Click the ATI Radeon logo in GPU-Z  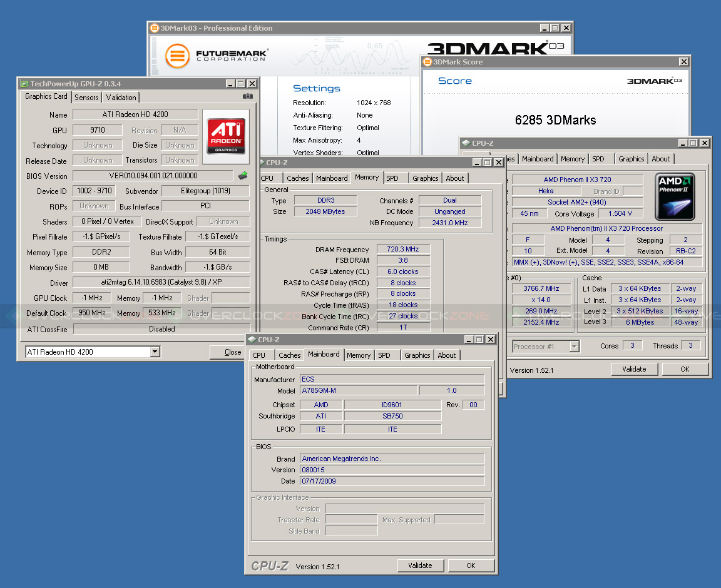[x=226, y=136]
